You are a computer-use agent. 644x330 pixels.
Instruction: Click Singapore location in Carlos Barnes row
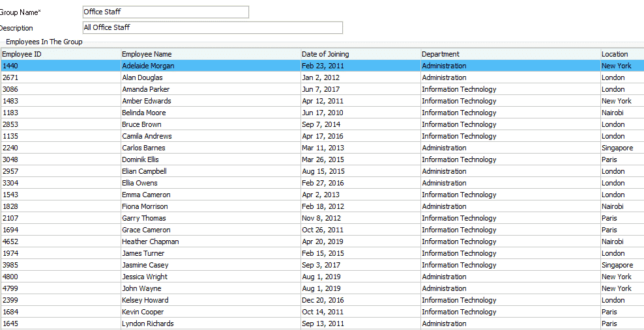click(622, 148)
